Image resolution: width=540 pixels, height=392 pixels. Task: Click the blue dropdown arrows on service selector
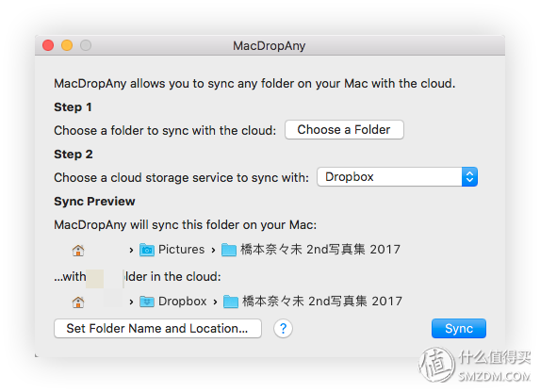coord(469,177)
